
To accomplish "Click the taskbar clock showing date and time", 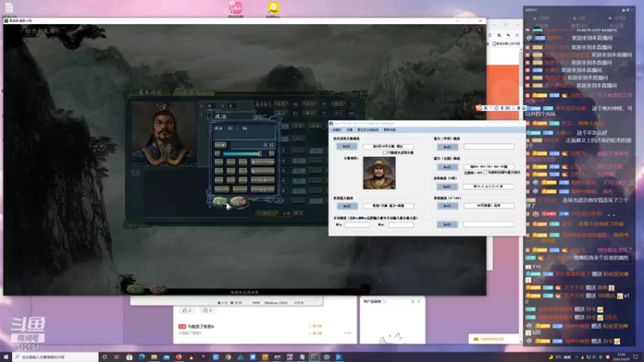I will pos(621,357).
